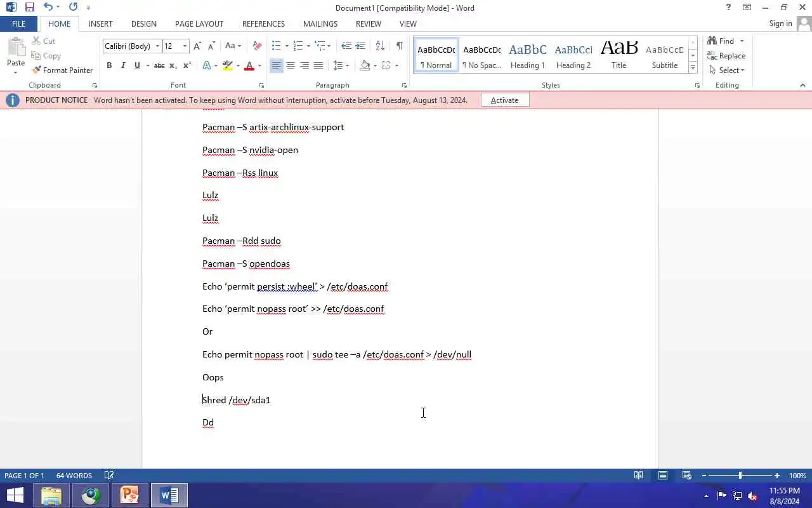The image size is (812, 508).
Task: Increase font size with Grow Font
Action: click(x=197, y=46)
